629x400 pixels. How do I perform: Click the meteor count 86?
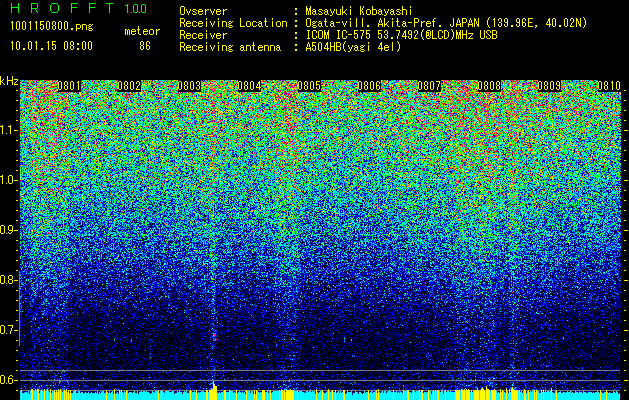(x=145, y=46)
